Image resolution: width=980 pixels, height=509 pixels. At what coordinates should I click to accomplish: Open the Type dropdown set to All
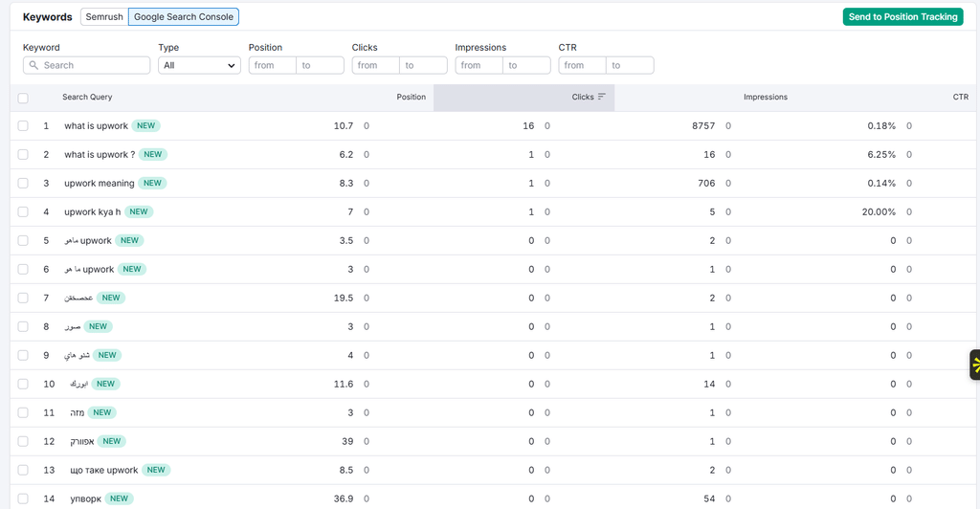tap(199, 65)
